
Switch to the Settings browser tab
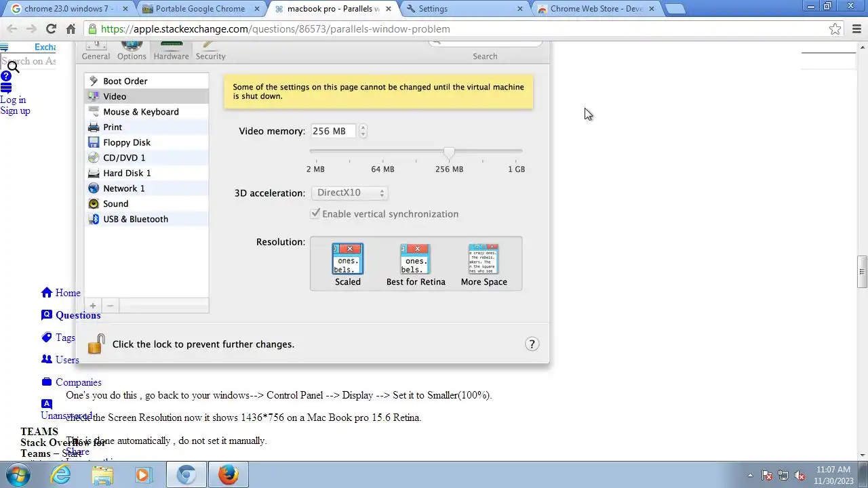point(465,9)
